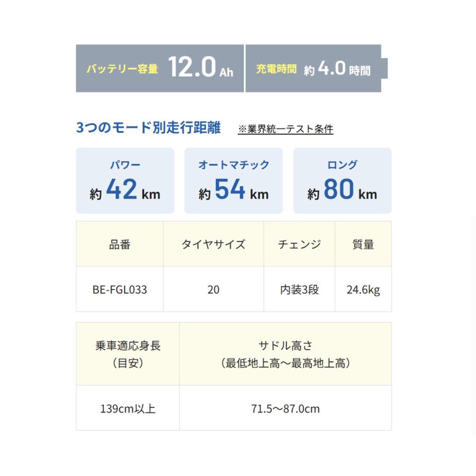Select the 内装3段 gear cell
The height and width of the screenshot is (476, 476).
click(x=299, y=290)
